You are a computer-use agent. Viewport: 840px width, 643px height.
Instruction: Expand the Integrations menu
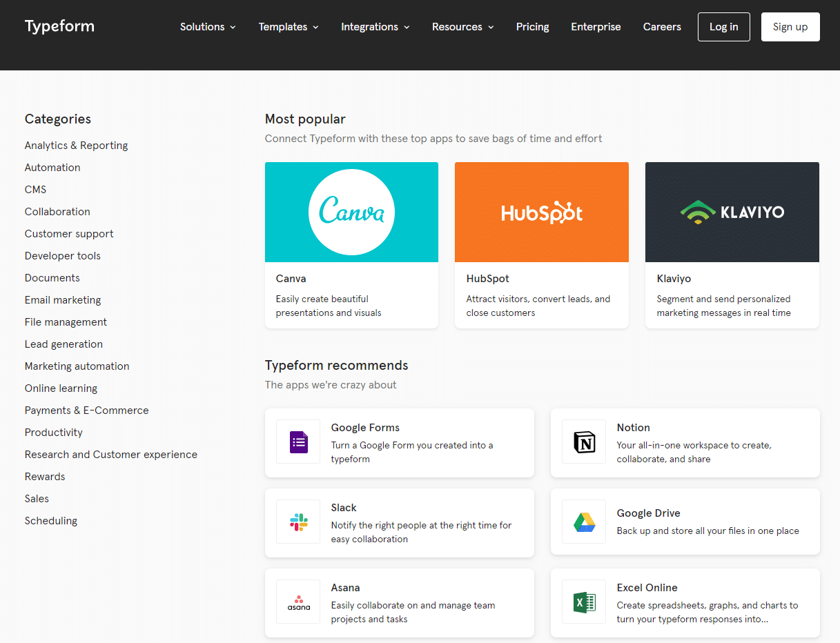[x=375, y=27]
